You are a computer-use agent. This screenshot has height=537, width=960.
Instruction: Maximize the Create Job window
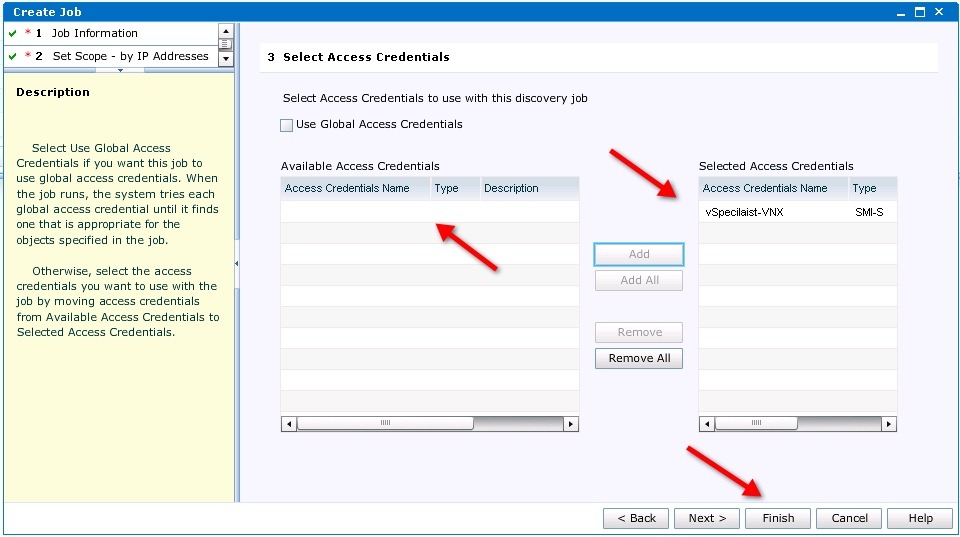(x=917, y=12)
